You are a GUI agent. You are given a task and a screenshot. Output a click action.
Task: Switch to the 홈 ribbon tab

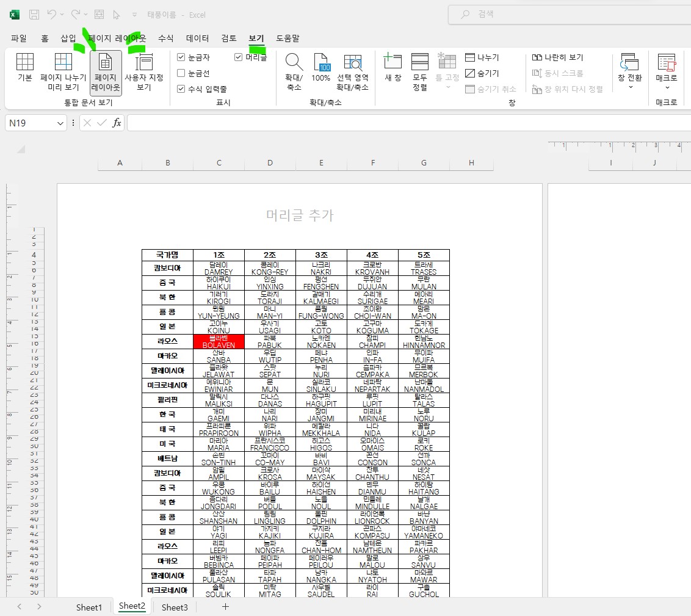pos(45,38)
